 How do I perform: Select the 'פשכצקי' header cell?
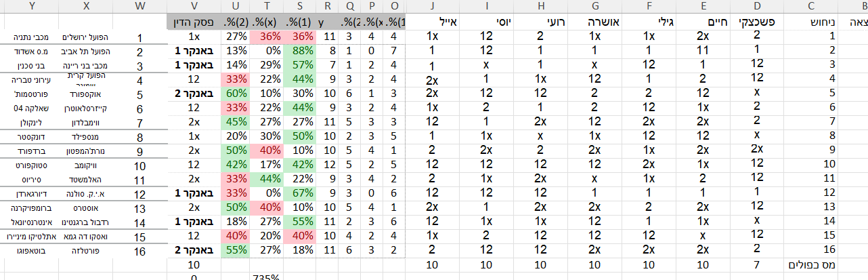[x=756, y=22]
